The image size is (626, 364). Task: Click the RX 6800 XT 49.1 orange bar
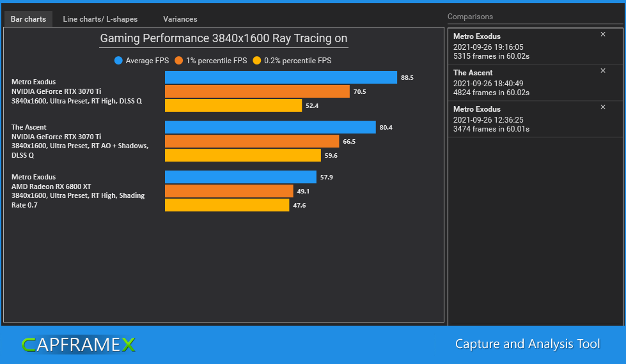tap(229, 191)
